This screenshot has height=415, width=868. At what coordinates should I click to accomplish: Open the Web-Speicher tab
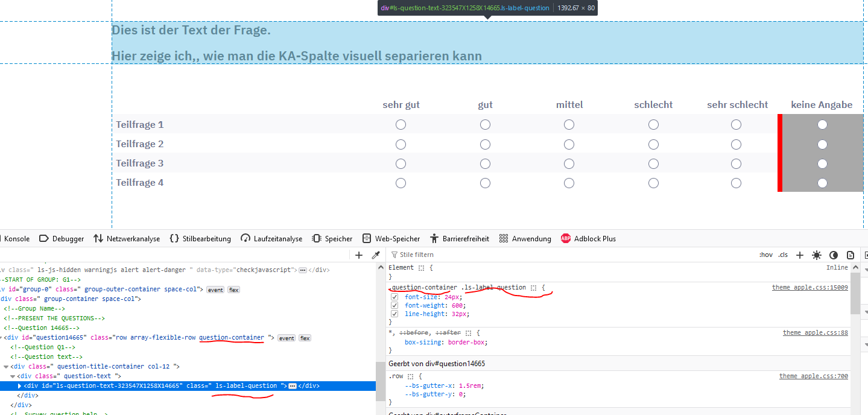tap(391, 239)
